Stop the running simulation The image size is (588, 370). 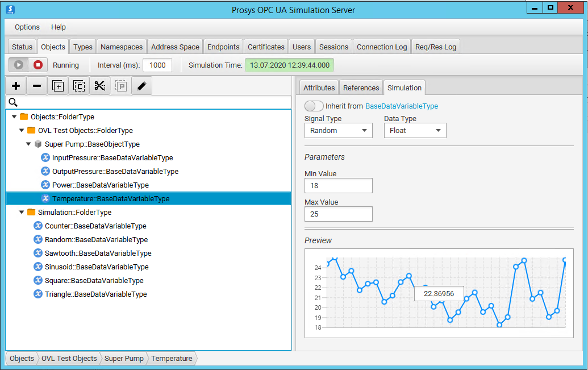(x=38, y=65)
